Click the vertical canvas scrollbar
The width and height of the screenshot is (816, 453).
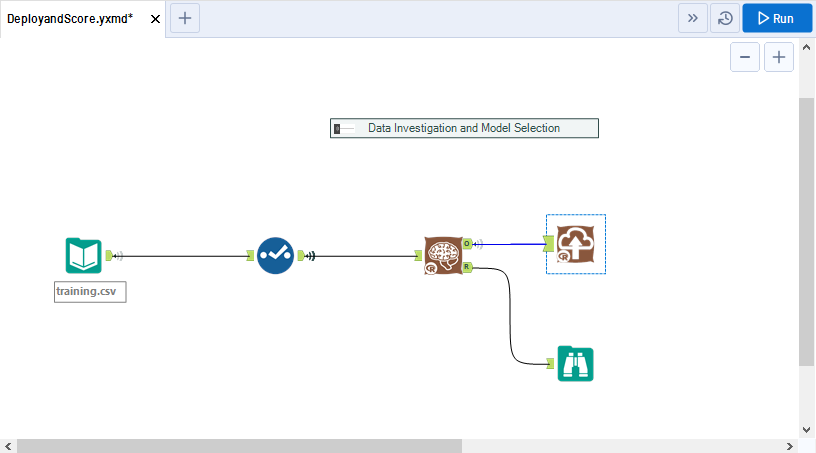pyautogui.click(x=807, y=230)
